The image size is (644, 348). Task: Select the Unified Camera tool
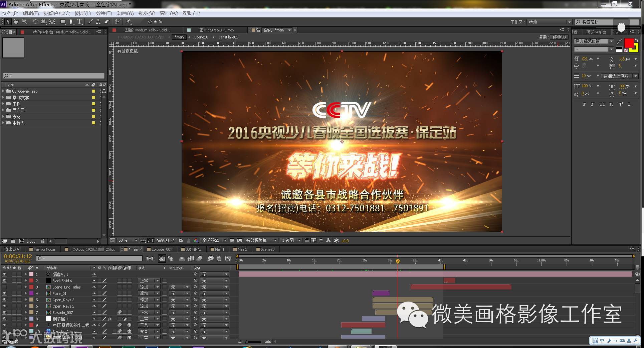click(44, 22)
